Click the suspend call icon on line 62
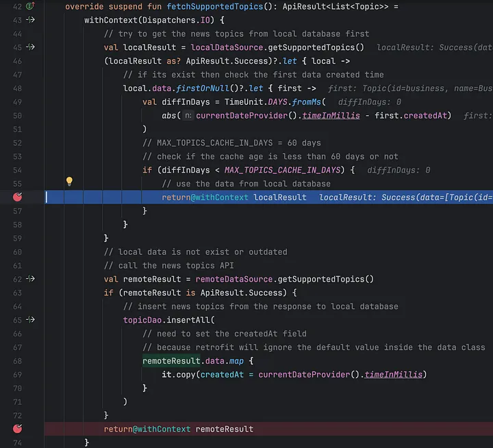Image resolution: width=493 pixels, height=448 pixels. (31, 279)
